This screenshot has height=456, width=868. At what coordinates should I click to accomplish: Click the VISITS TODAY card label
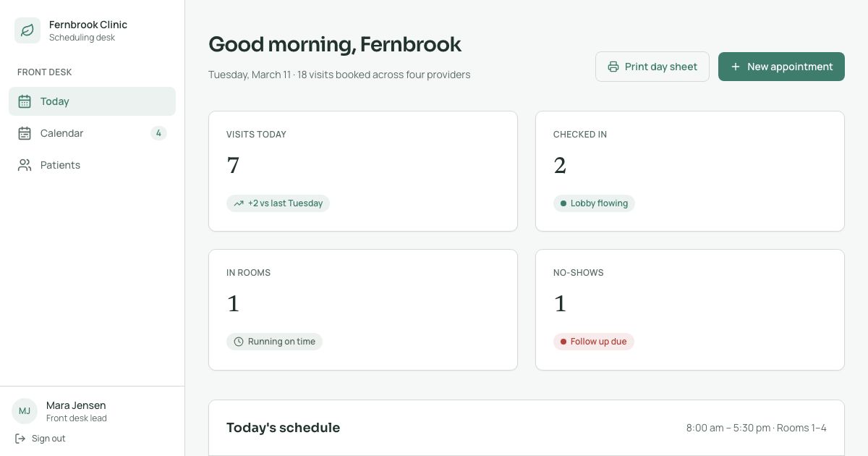256,135
